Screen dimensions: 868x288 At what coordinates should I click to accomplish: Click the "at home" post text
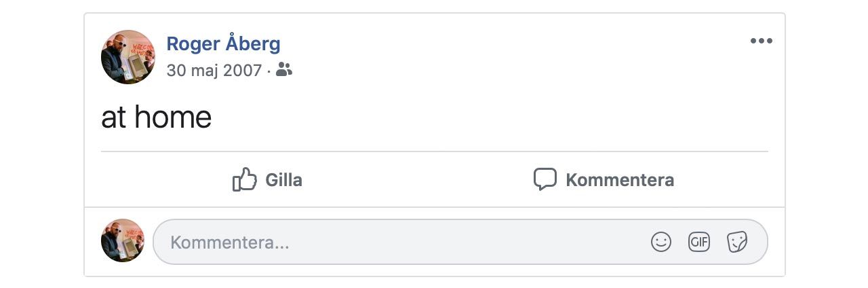[156, 118]
